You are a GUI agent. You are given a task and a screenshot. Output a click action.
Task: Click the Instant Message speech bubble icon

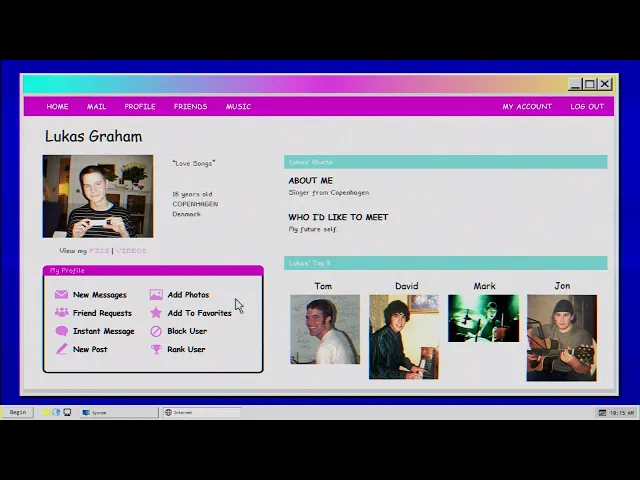[62, 331]
